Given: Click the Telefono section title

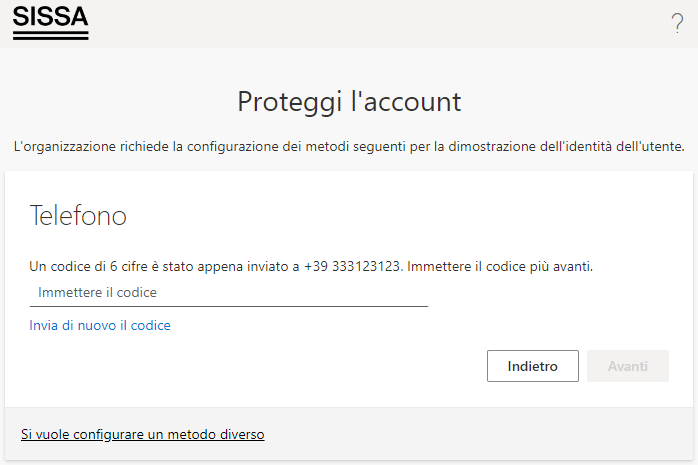Looking at the screenshot, I should pyautogui.click(x=78, y=215).
